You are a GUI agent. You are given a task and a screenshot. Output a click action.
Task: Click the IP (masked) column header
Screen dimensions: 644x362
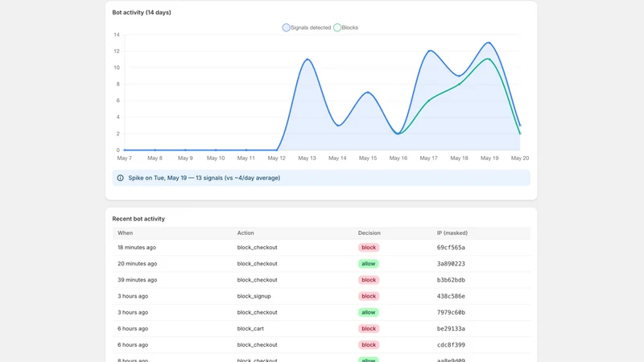452,232
